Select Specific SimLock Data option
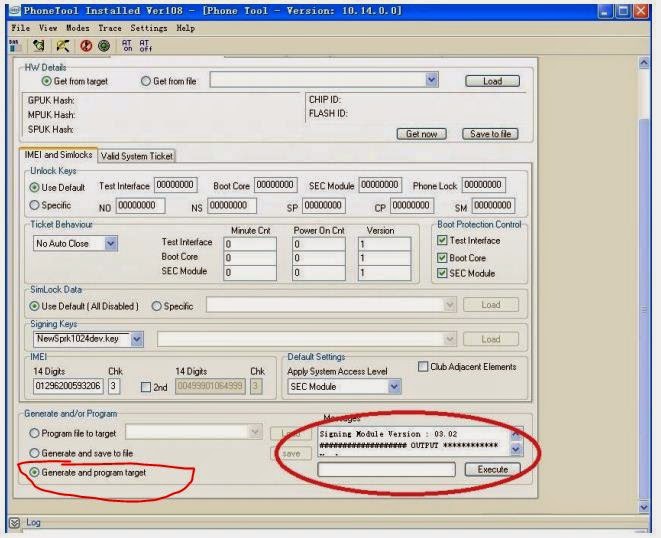 point(156,306)
